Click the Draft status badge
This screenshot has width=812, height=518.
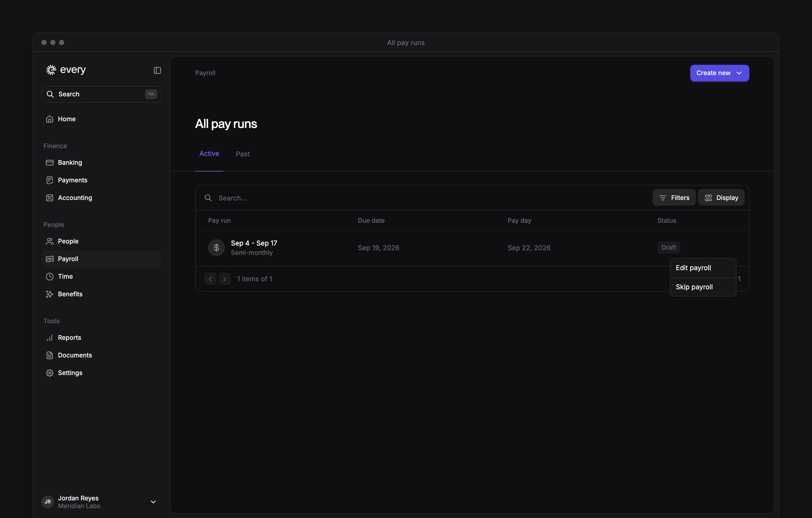pyautogui.click(x=668, y=248)
